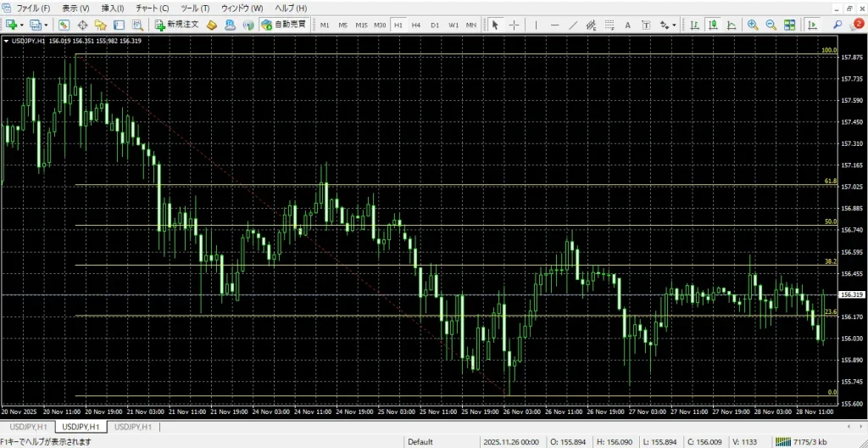Switch to the third USDJPY,H1 tab
Viewport: 868px width, 448px height.
(134, 426)
